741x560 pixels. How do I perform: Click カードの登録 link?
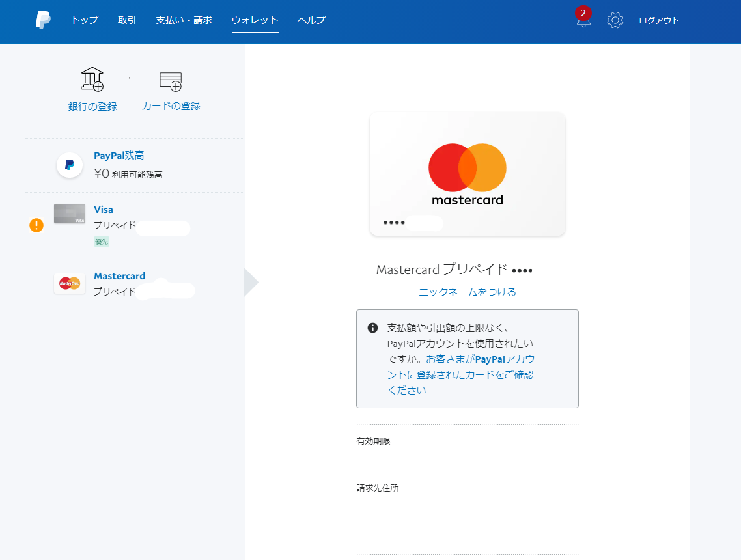point(171,106)
